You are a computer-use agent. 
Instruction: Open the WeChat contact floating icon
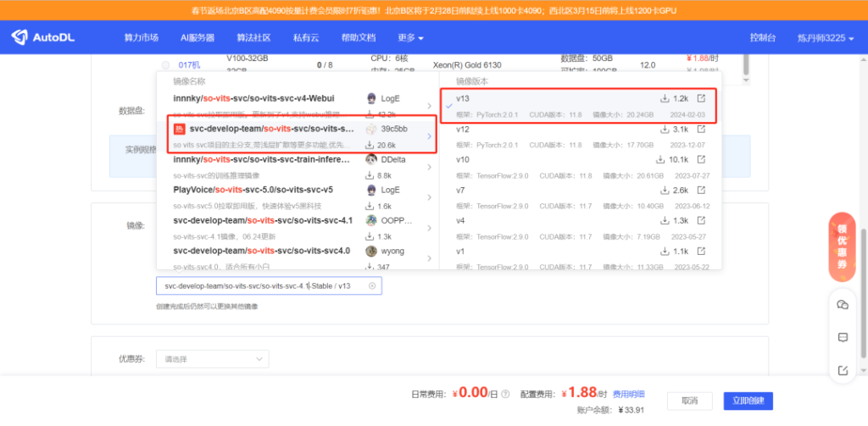843,305
